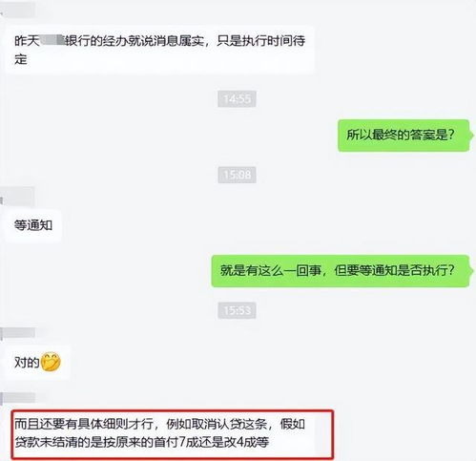Select the 15:08 timestamp label
Screen dimensions: 476x461
click(237, 175)
